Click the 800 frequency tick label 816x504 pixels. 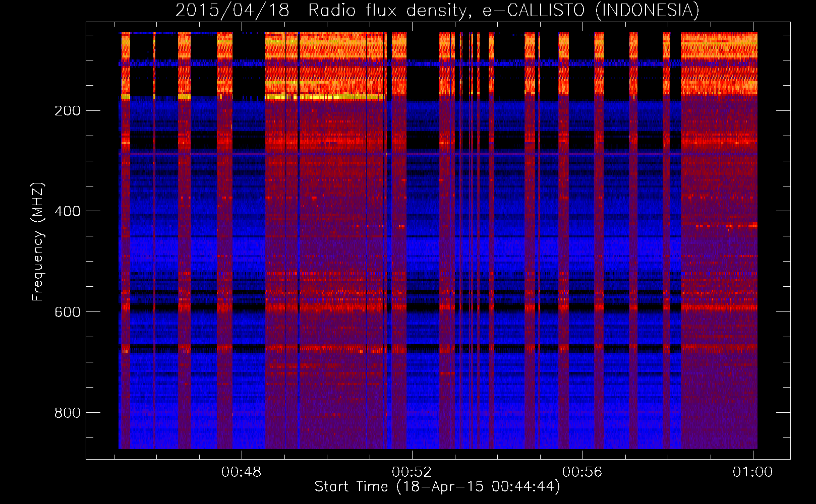68,413
